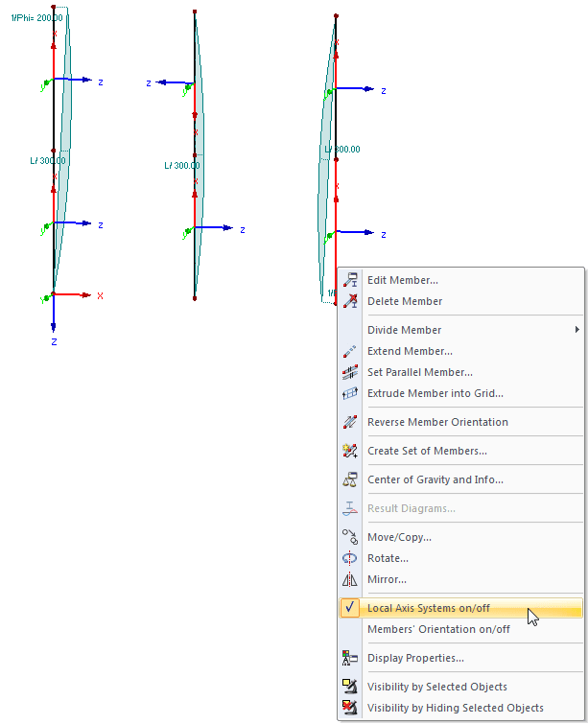
Task: Click the Center of Gravity scales icon
Action: (350, 479)
